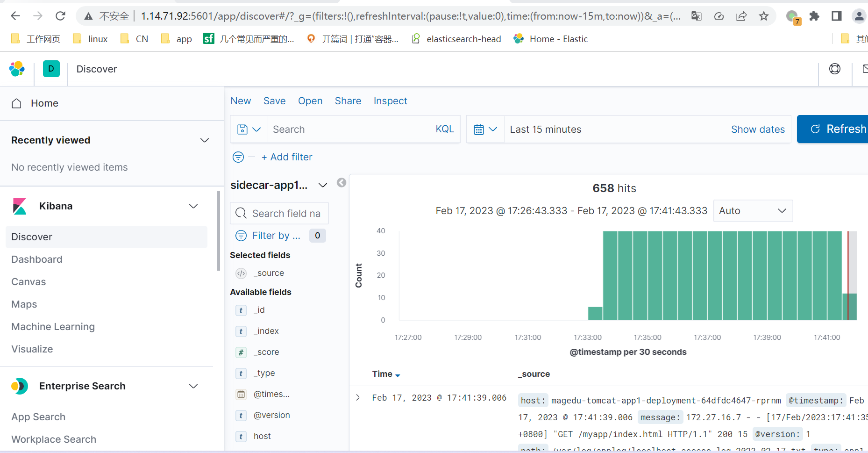Expand the first log document row

(x=358, y=398)
